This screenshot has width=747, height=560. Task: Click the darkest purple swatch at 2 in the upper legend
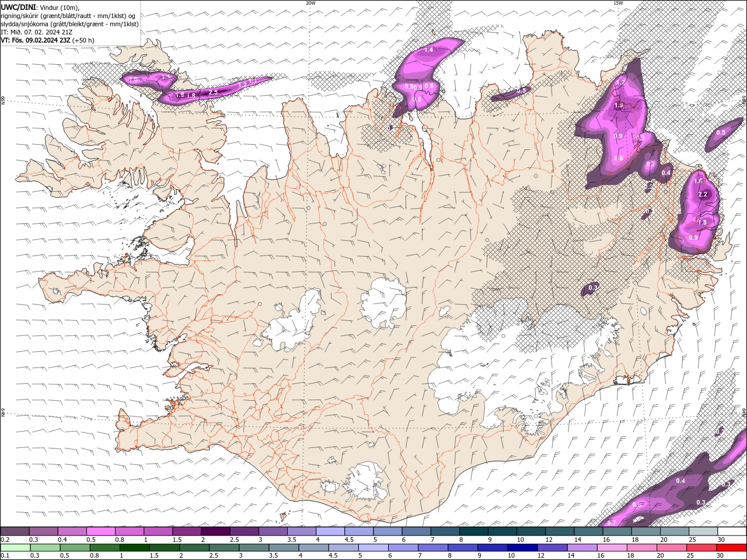coord(215,531)
